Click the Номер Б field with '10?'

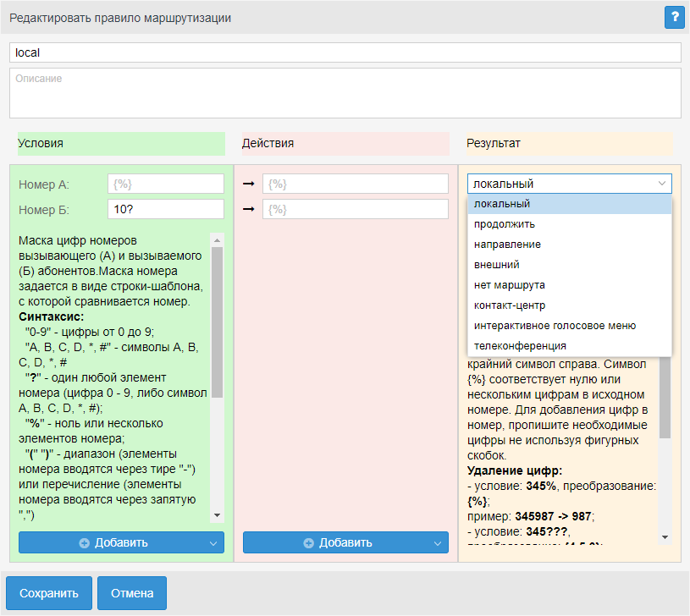(165, 209)
